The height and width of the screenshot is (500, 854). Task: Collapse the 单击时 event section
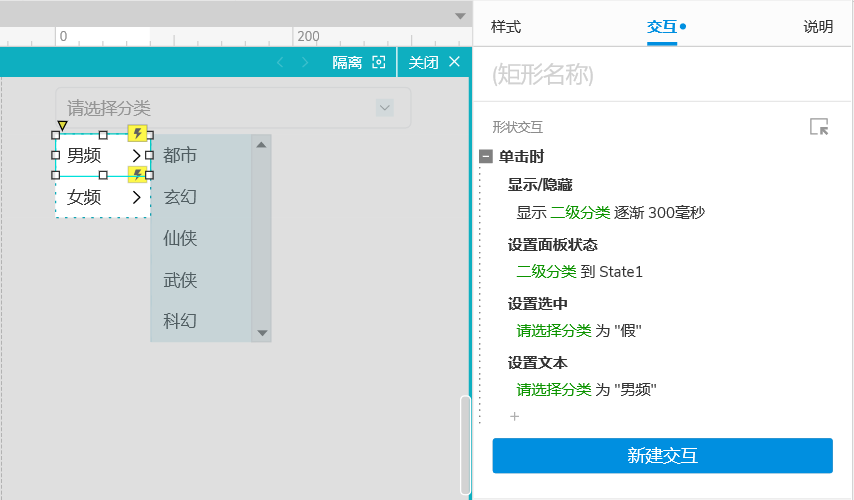click(x=486, y=157)
